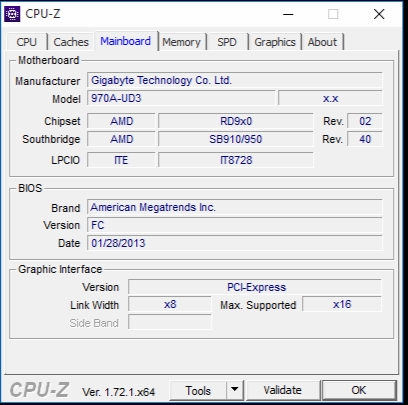
Task: Switch to the Caches tab
Action: point(71,42)
